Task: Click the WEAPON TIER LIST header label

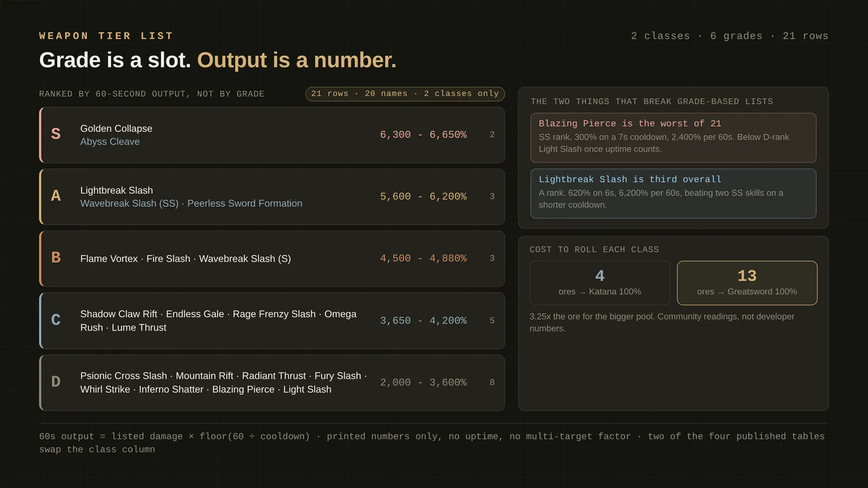Action: pos(106,36)
